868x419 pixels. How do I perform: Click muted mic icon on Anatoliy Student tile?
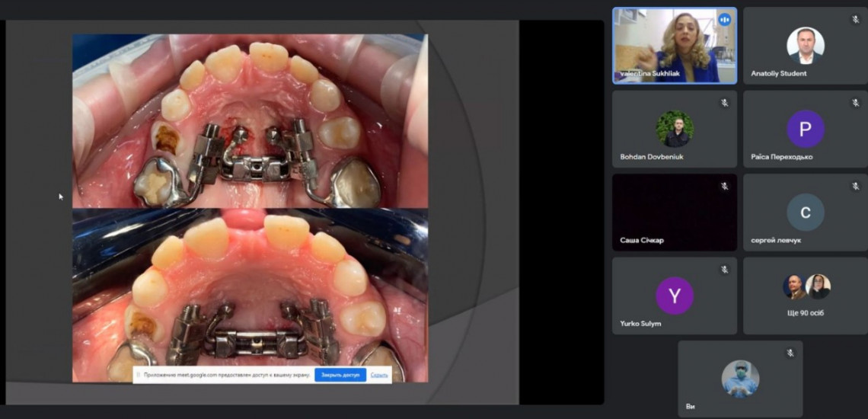click(855, 20)
